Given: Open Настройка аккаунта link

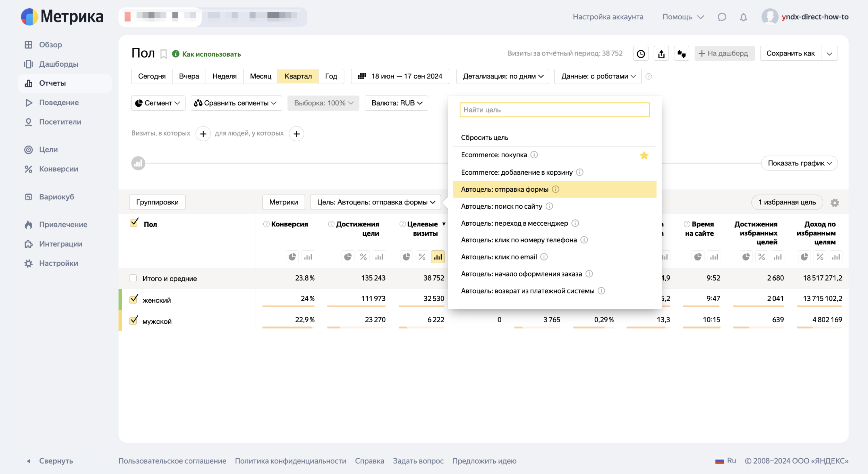Looking at the screenshot, I should tap(608, 17).
